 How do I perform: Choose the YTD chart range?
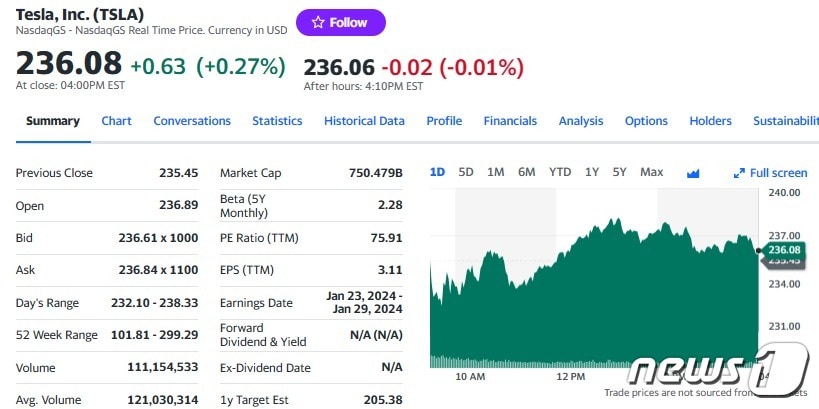[x=560, y=172]
